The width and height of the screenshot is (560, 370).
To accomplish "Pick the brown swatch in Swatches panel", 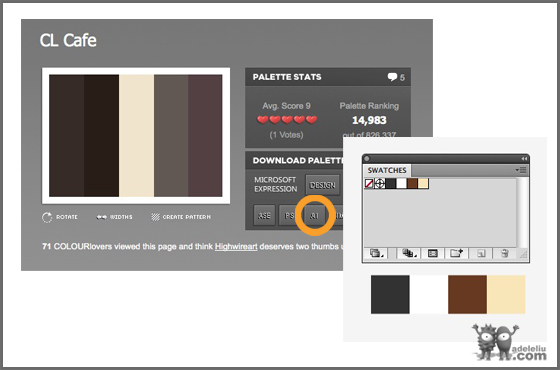I will tap(412, 184).
